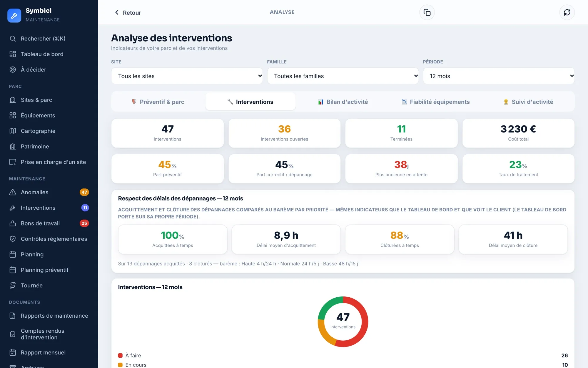Click the Tournée route icon
Screen dimensions: 588x368
click(13, 286)
